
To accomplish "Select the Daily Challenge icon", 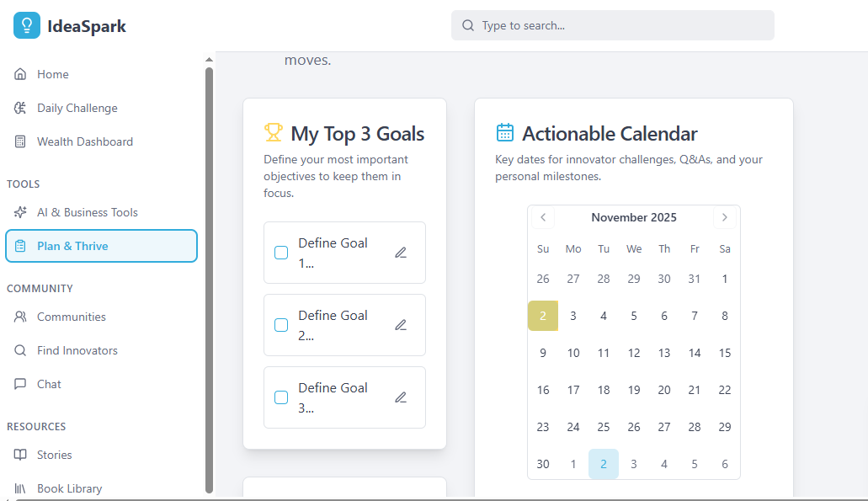I will tap(20, 108).
